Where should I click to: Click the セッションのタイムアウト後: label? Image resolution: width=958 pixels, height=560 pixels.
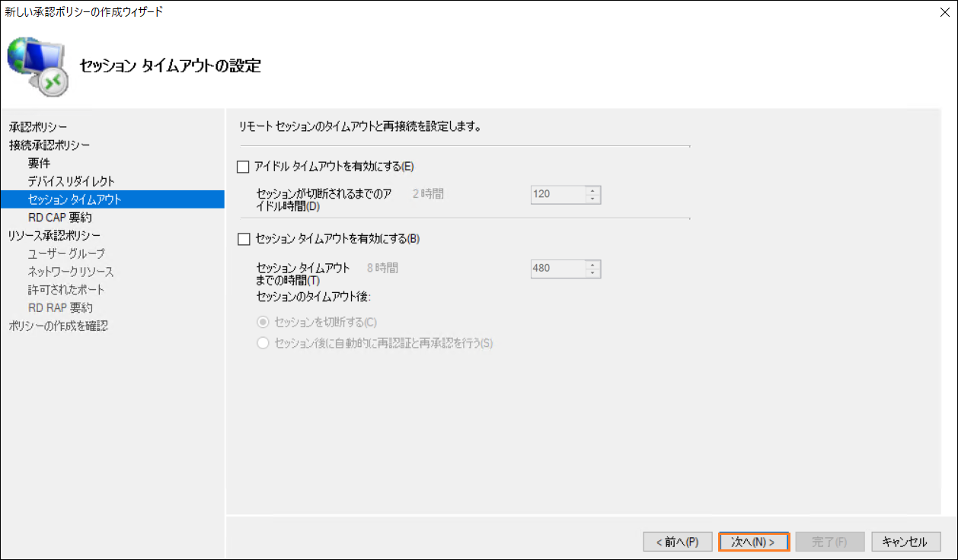pos(314,296)
